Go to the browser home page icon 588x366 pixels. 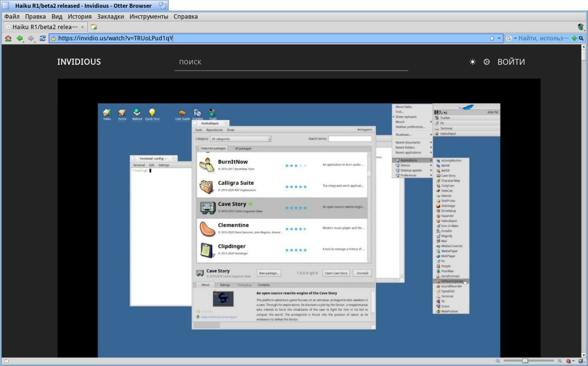(x=8, y=39)
